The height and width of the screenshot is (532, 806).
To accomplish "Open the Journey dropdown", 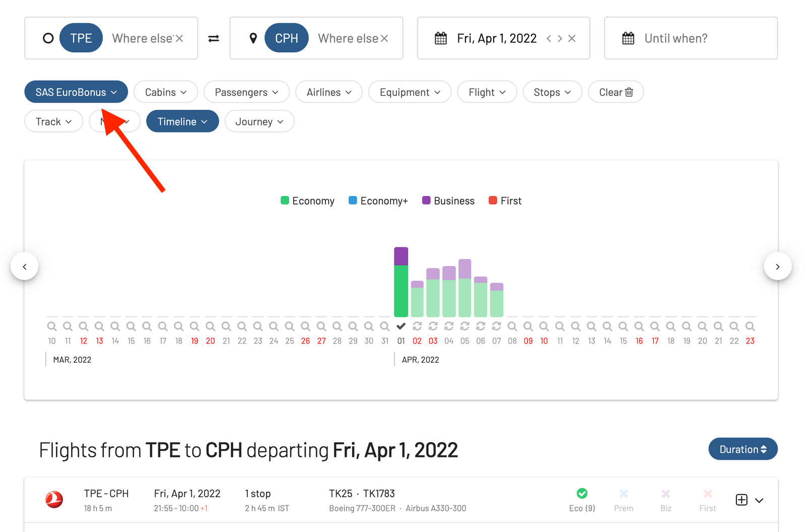I will coord(259,121).
